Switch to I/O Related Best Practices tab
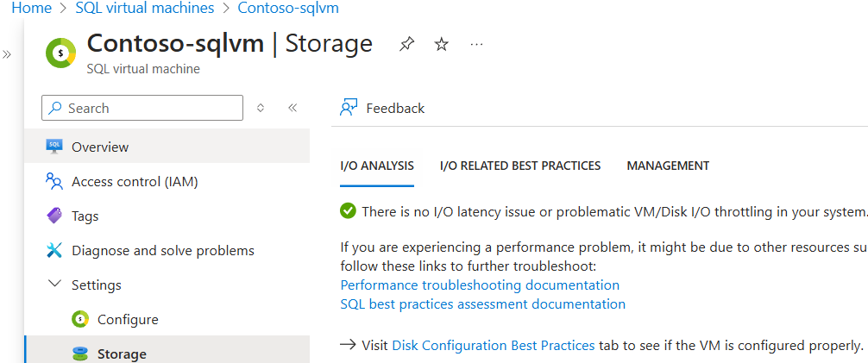868x363 pixels. (520, 166)
